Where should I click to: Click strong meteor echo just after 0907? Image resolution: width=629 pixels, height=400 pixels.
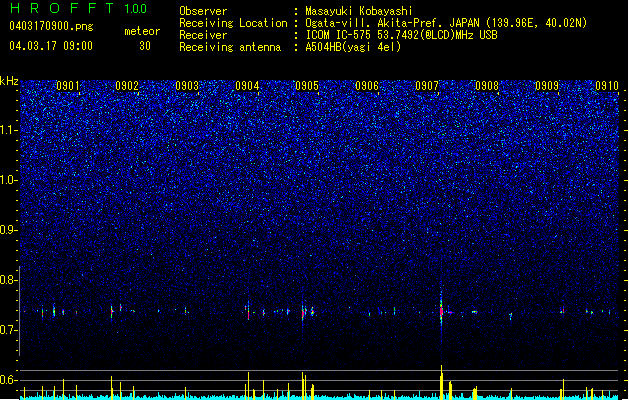point(441,311)
